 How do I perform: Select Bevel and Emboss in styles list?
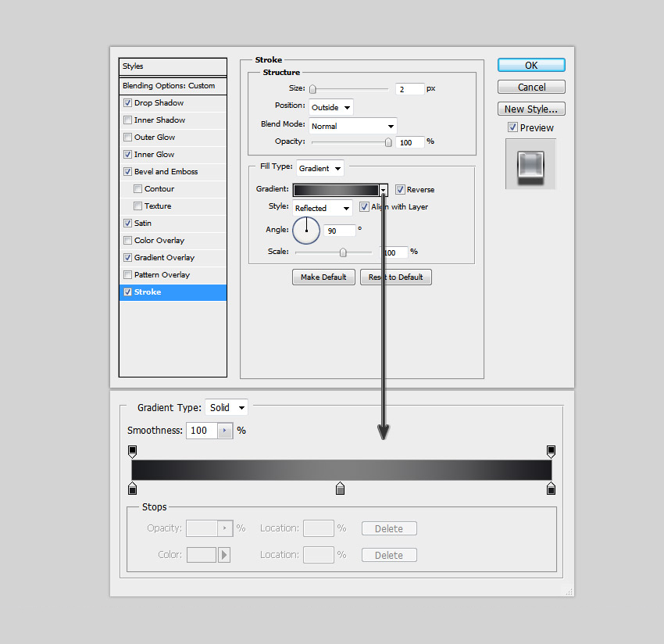[x=166, y=172]
